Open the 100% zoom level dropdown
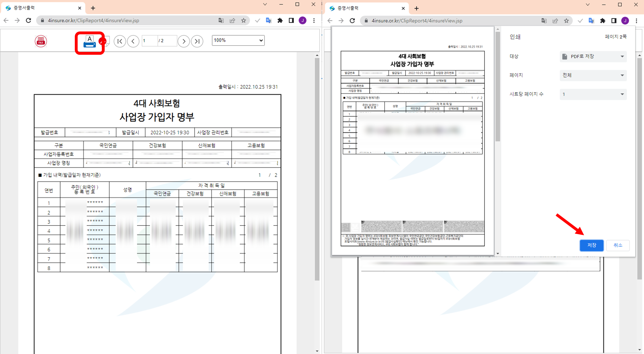644x354 pixels. pos(238,40)
